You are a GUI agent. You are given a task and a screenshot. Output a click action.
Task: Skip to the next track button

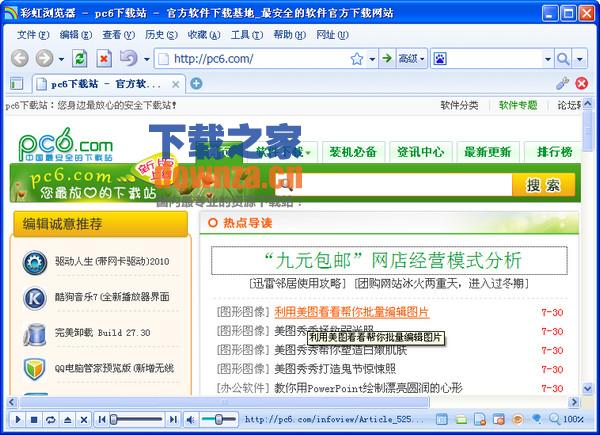click(173, 420)
